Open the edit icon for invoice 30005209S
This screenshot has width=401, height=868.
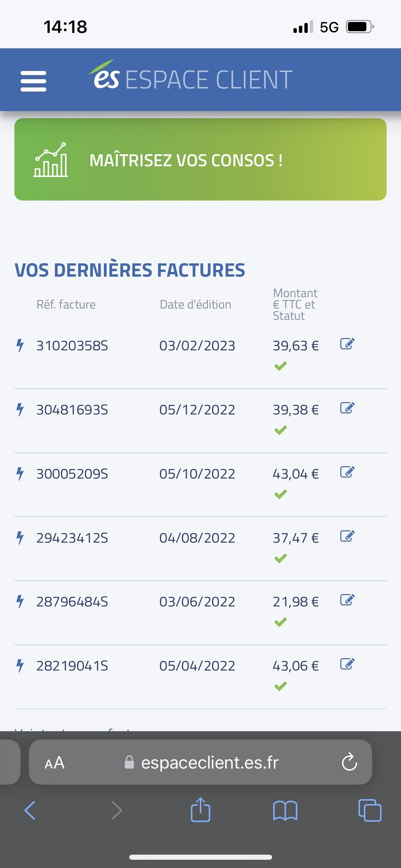click(x=347, y=472)
